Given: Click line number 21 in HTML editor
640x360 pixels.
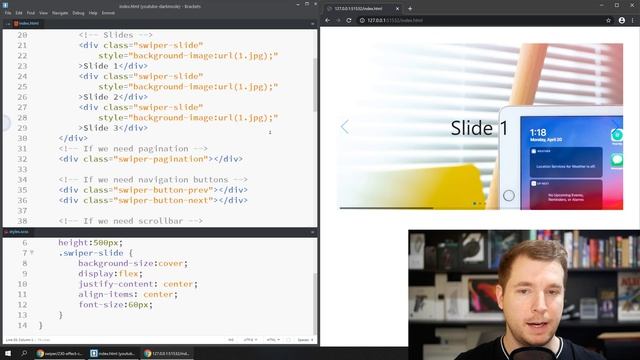Looking at the screenshot, I should 22,45.
